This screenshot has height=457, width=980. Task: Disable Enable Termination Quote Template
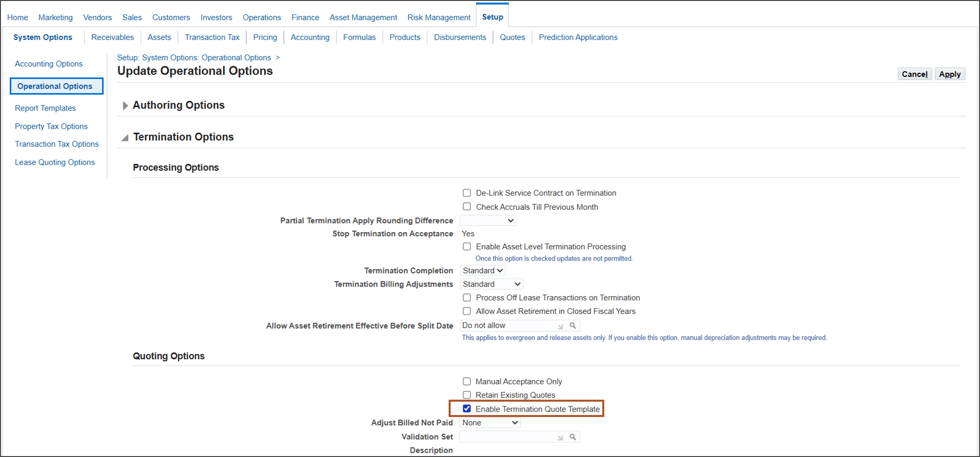tap(466, 409)
